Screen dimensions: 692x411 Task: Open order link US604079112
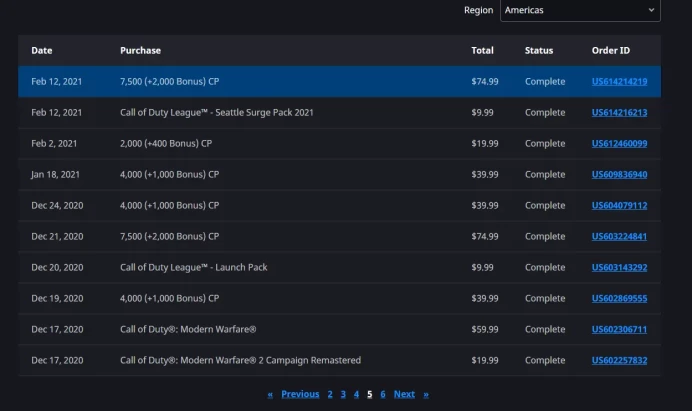pyautogui.click(x=619, y=205)
